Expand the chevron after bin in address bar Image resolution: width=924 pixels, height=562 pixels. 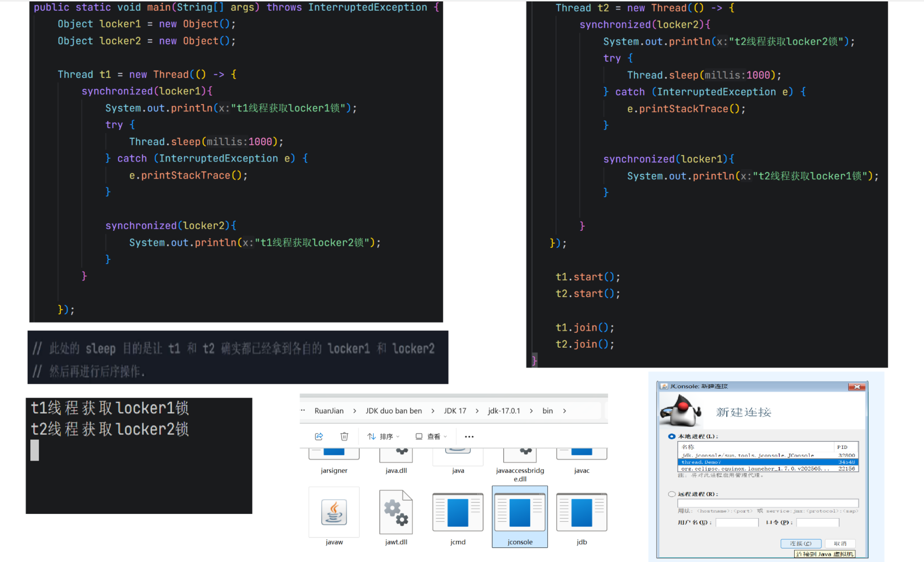pyautogui.click(x=564, y=411)
